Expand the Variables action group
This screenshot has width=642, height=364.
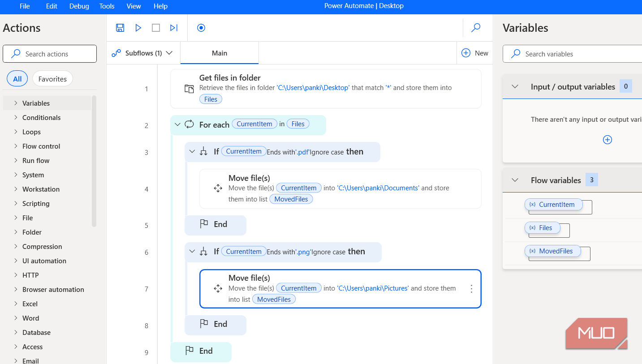[x=16, y=103]
